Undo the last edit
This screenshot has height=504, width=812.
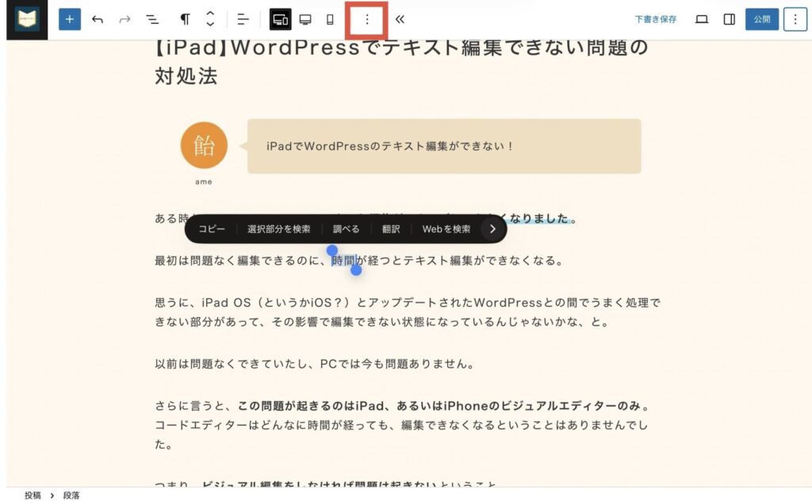(98, 20)
